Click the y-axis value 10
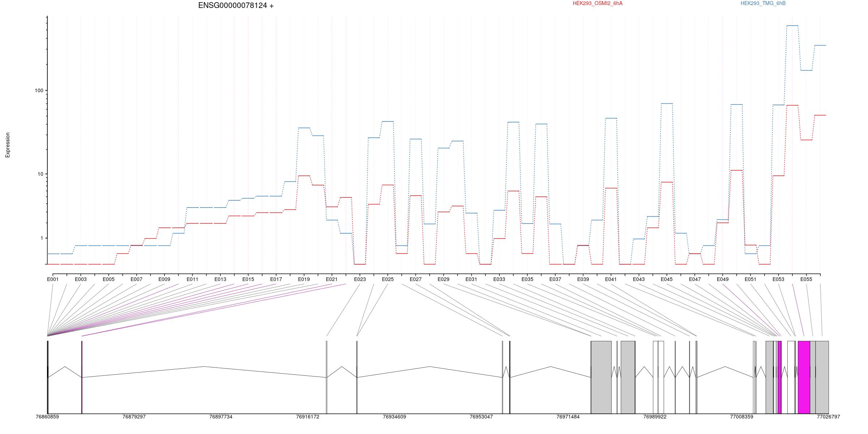 pos(40,174)
